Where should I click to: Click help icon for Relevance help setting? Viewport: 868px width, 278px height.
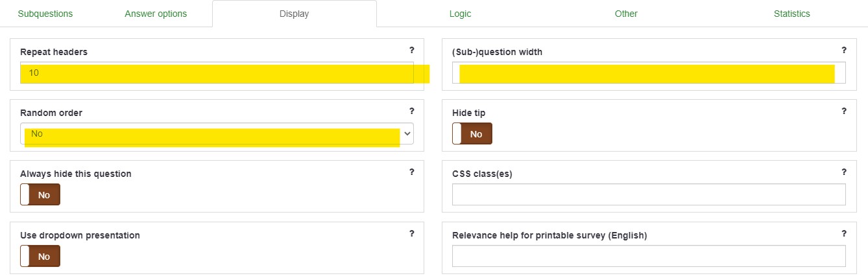pos(843,233)
